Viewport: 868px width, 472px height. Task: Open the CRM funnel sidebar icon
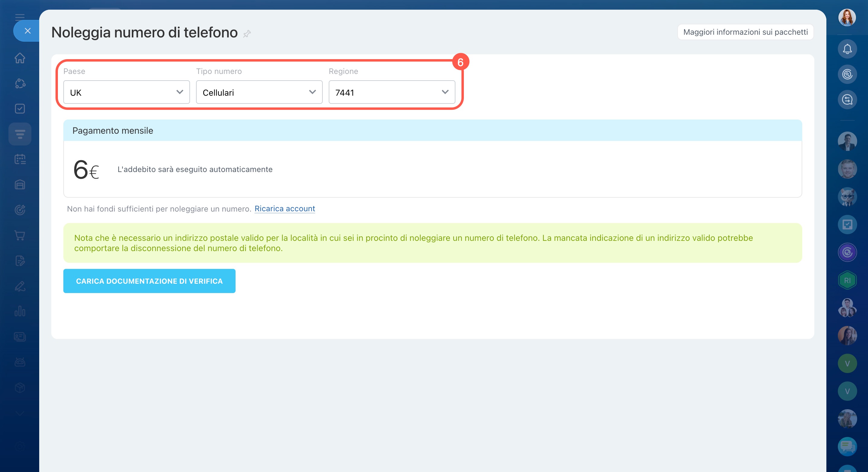(20, 134)
